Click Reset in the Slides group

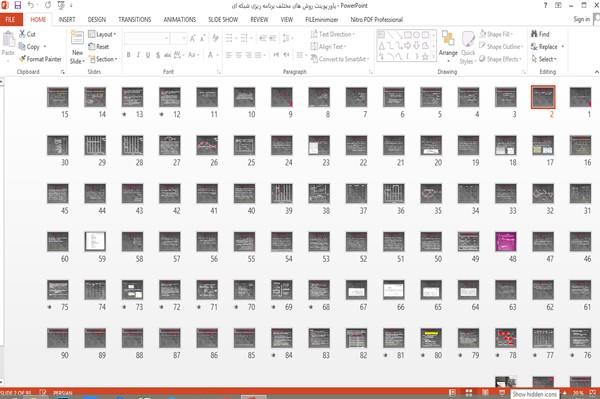click(x=99, y=47)
